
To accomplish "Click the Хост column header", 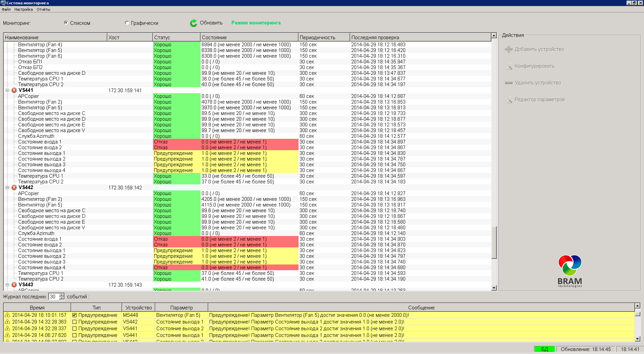I will (130, 37).
